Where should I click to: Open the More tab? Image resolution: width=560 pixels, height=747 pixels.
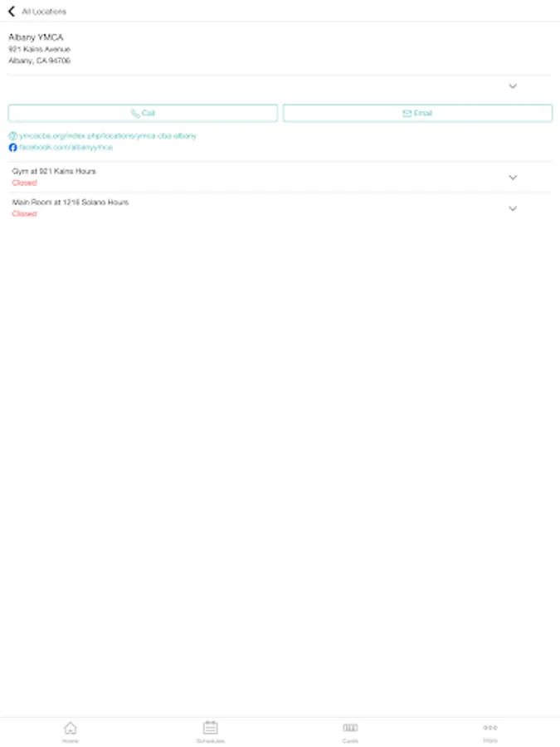point(490,732)
